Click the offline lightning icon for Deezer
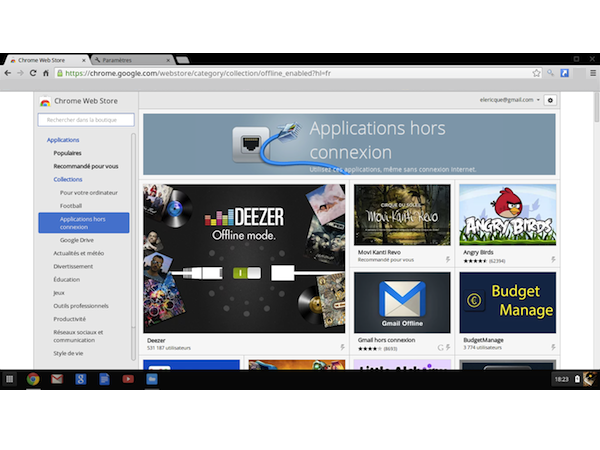This screenshot has width=600, height=450. (342, 347)
